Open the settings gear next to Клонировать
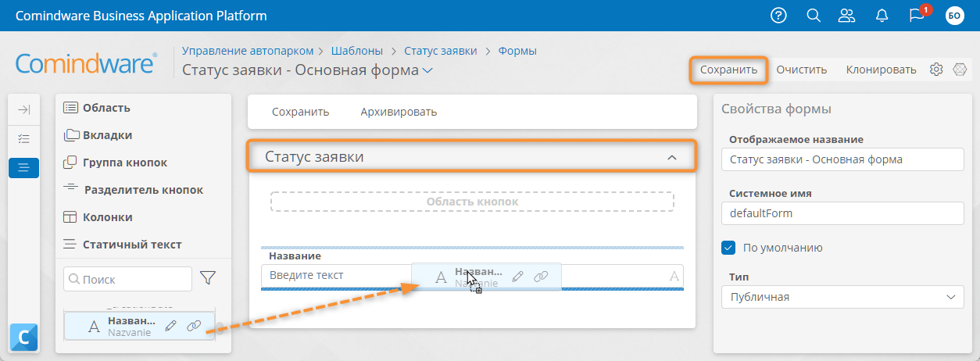Viewport: 980px width, 361px height. [x=936, y=70]
